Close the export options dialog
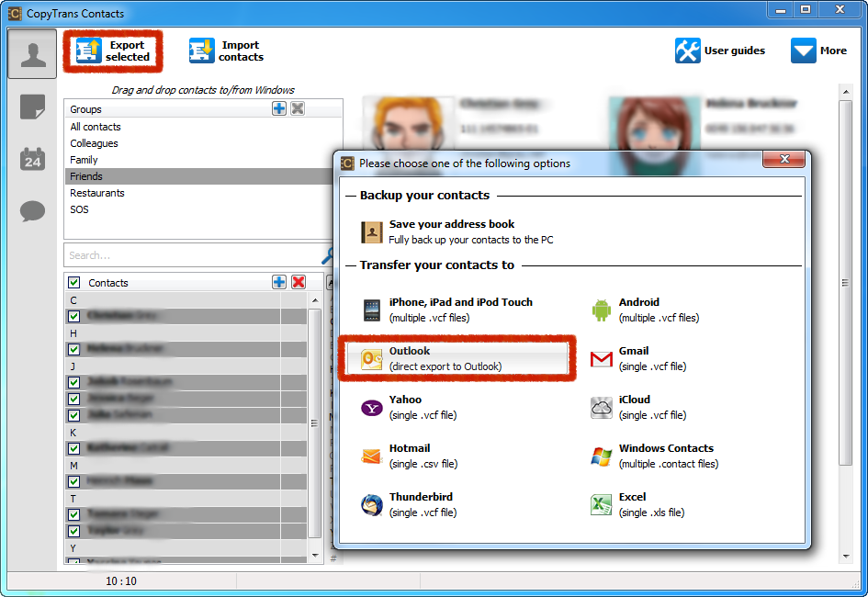The width and height of the screenshot is (868, 597). tap(783, 159)
